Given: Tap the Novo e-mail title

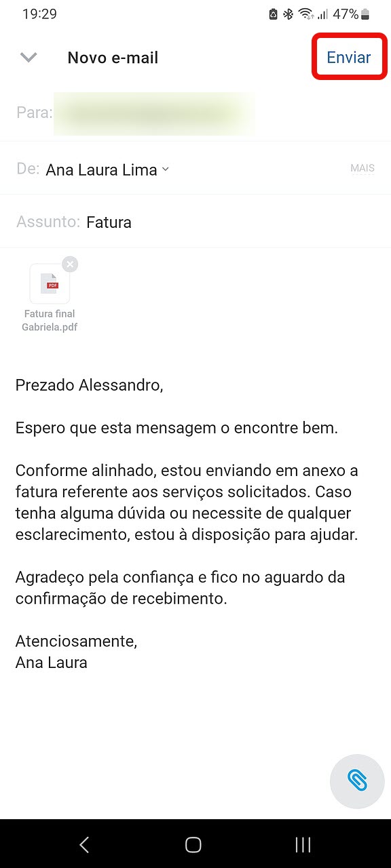Looking at the screenshot, I should (x=113, y=58).
